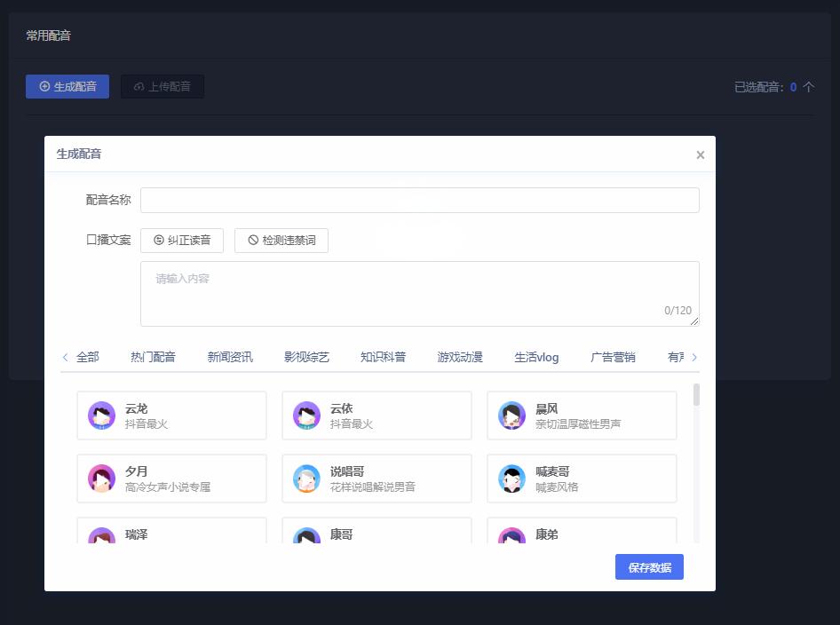The height and width of the screenshot is (625, 840).
Task: Select the 生活vlog category
Action: [x=536, y=356]
